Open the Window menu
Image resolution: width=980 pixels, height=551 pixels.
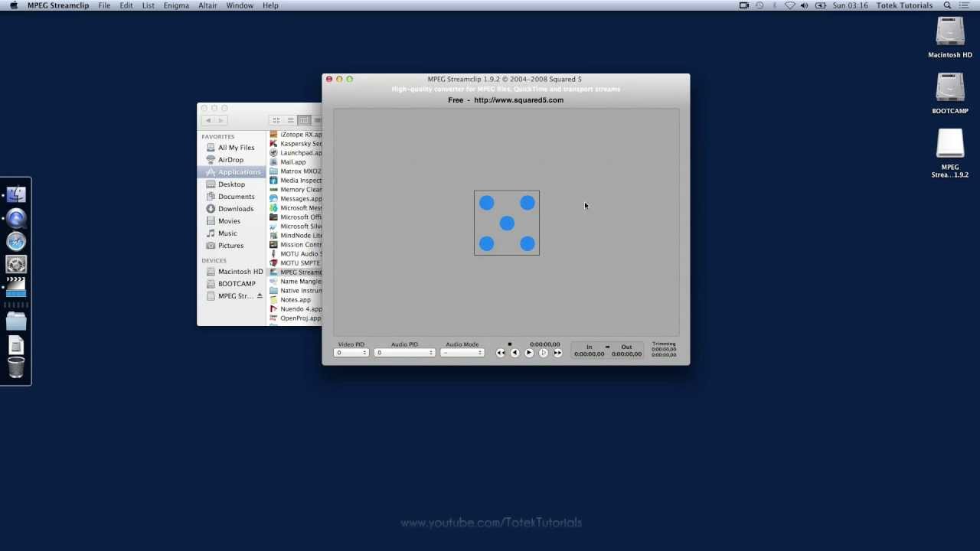point(240,5)
